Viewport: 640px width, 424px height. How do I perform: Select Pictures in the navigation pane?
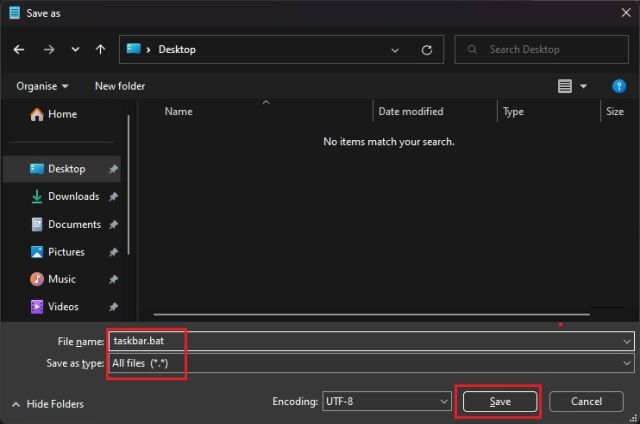pyautogui.click(x=66, y=252)
